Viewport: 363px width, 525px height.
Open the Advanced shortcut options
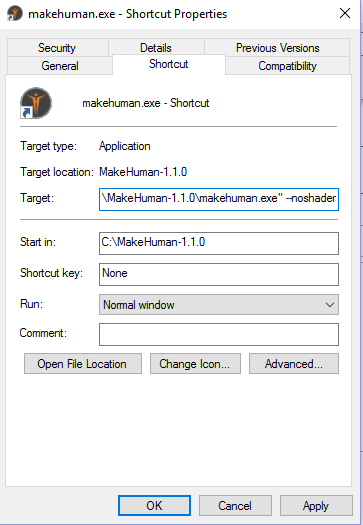click(x=294, y=364)
